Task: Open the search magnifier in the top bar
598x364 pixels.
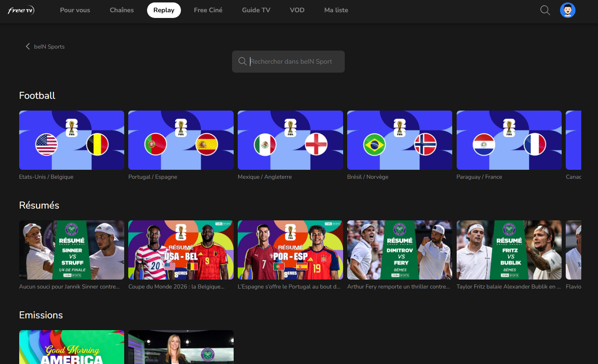Action: pos(545,10)
